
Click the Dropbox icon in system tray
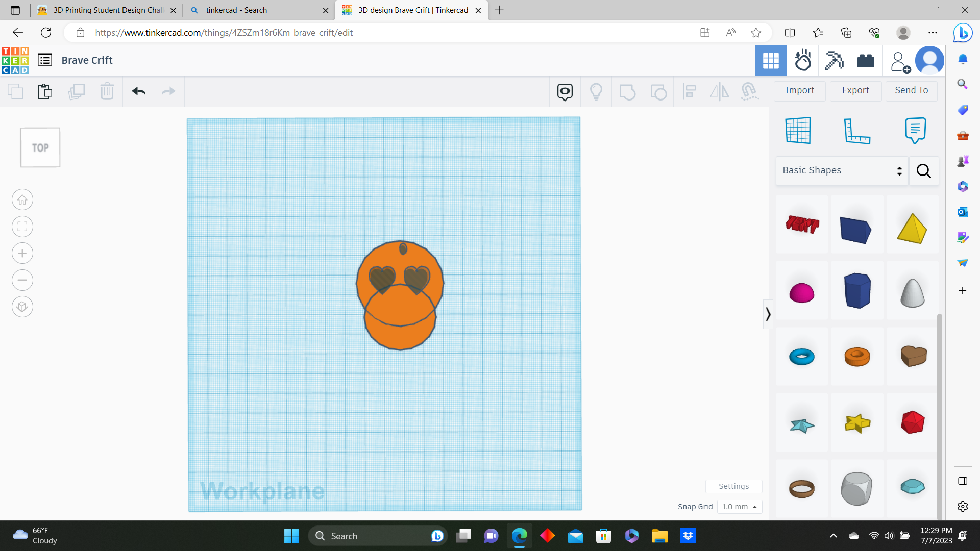[x=688, y=536]
